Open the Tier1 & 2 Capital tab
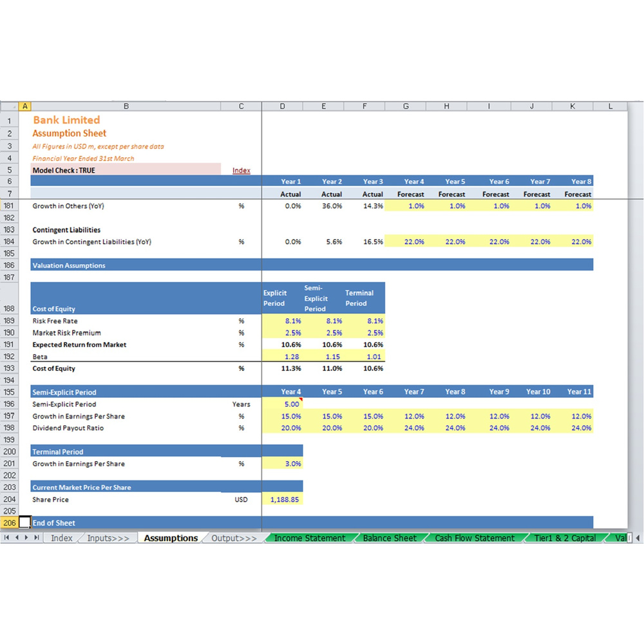 click(x=565, y=538)
